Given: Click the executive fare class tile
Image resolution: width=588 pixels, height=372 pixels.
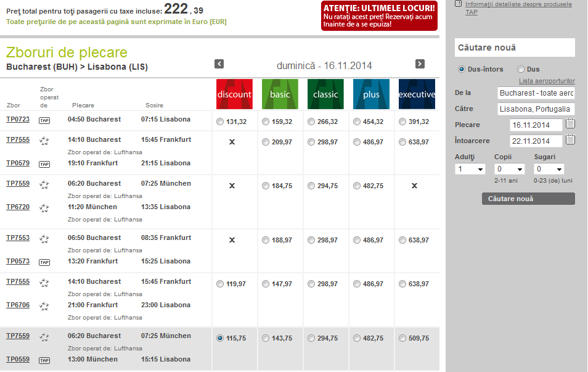Looking at the screenshot, I should [x=417, y=94].
